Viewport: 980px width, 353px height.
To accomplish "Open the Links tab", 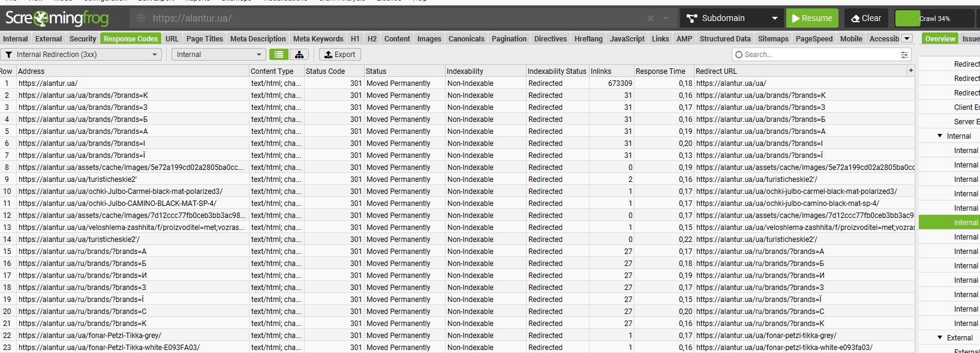I will pos(660,39).
